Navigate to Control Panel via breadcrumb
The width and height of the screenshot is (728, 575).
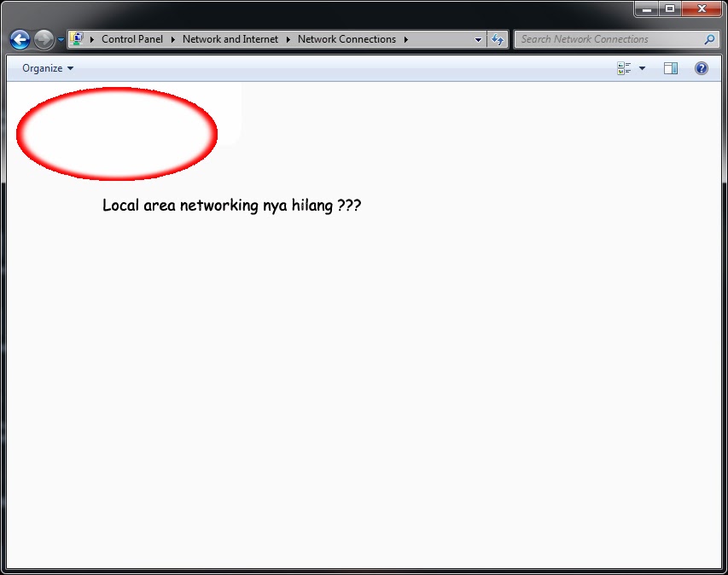click(x=132, y=39)
